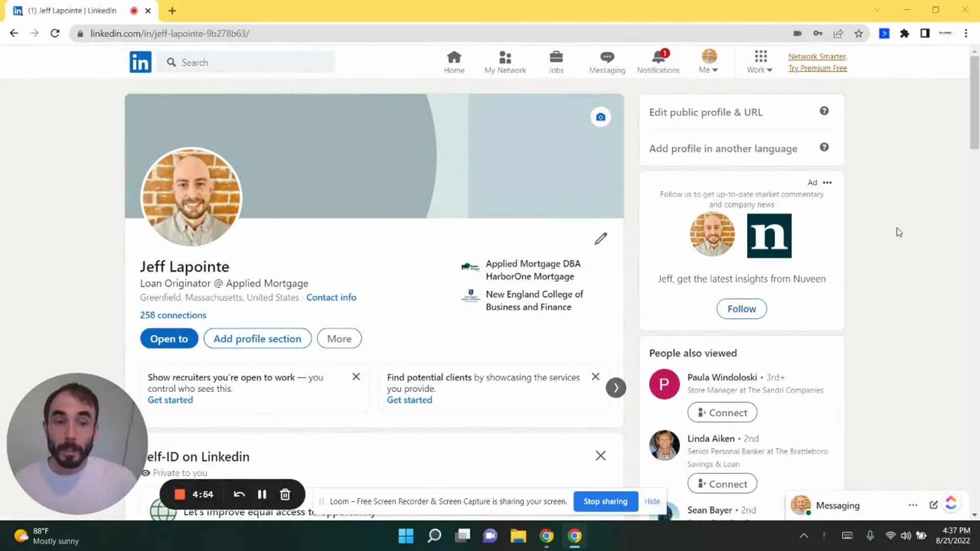This screenshot has width=980, height=551.
Task: Open Windows taskbar search
Action: point(434,536)
